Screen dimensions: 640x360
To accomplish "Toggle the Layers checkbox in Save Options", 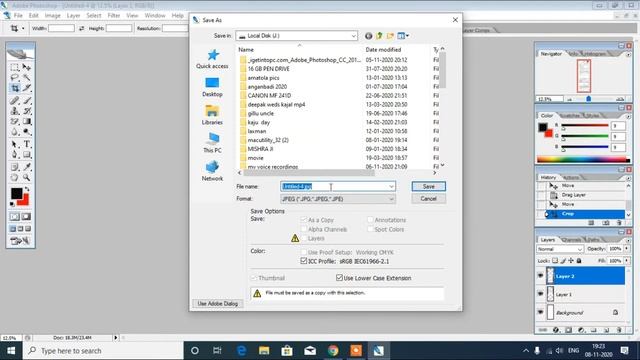I will (304, 238).
